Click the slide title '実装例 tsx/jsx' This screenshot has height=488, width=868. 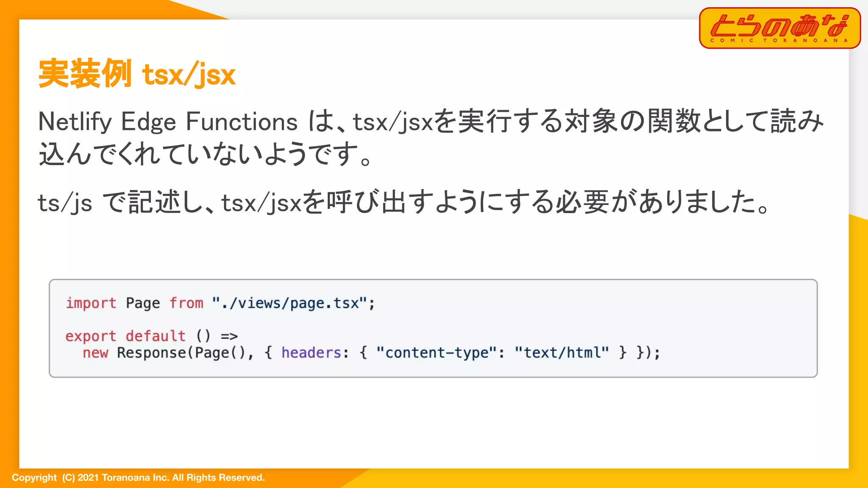point(137,74)
